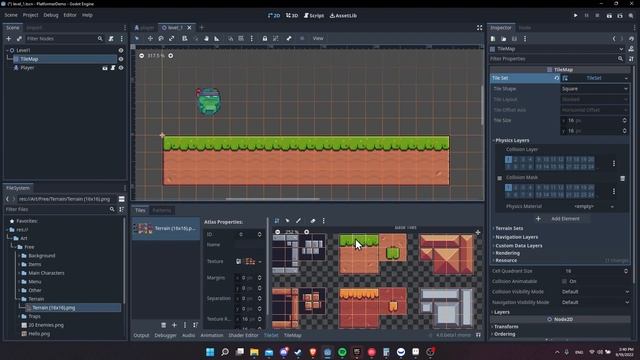
Task: Toggle the Collision Mask checkbox
Action: coord(500,178)
